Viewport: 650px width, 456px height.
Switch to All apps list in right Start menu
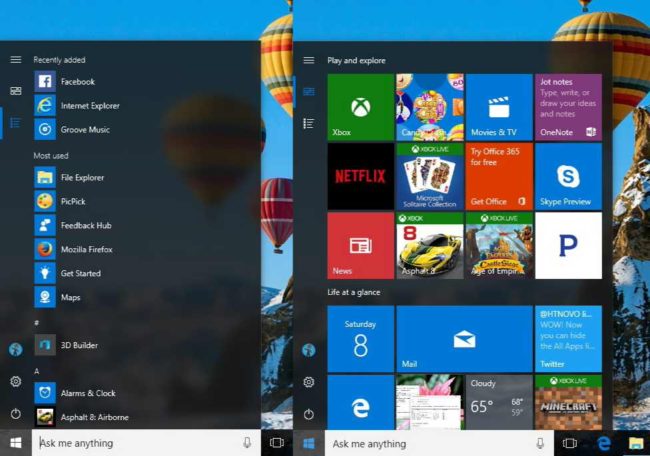tap(309, 123)
